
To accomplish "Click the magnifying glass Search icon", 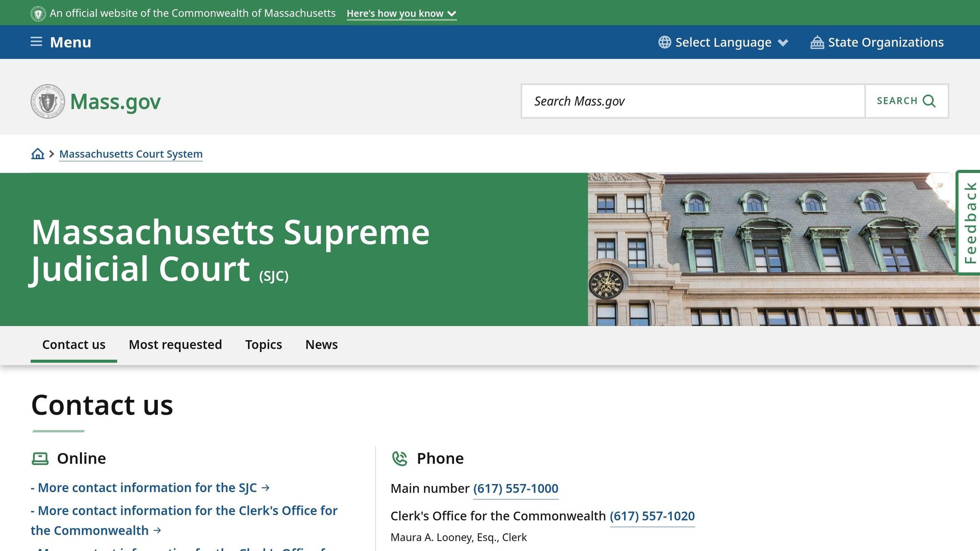I will click(929, 101).
